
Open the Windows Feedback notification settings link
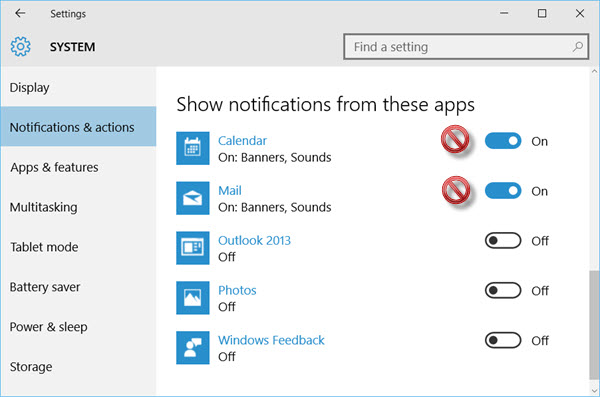click(271, 340)
